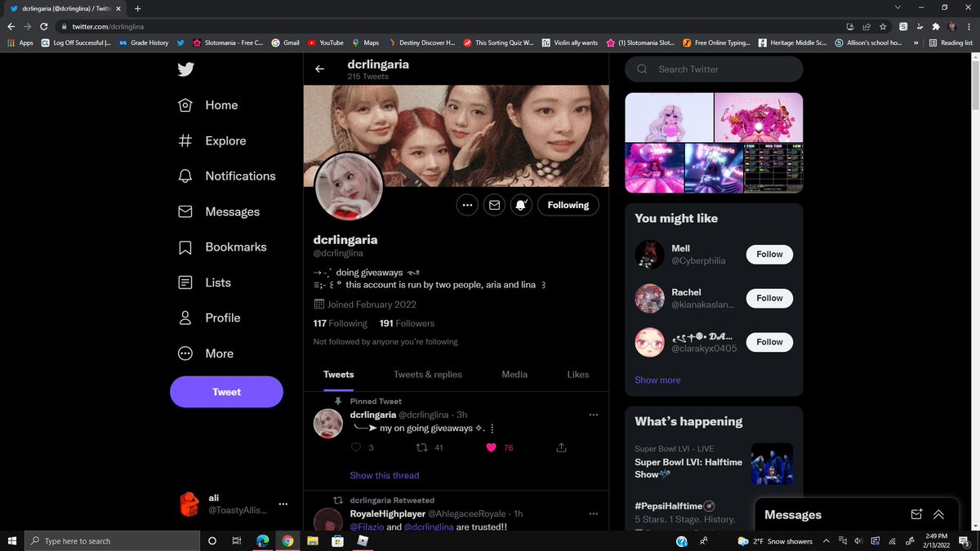Select the Tweets tab
Screen dimensions: 980x551
click(x=339, y=375)
